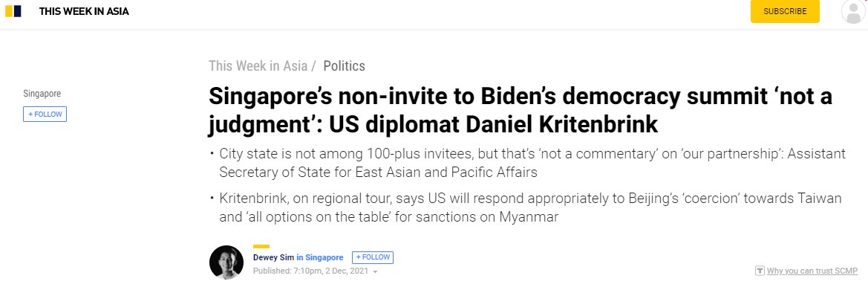
Task: Follow the Singapore topic
Action: (x=45, y=115)
